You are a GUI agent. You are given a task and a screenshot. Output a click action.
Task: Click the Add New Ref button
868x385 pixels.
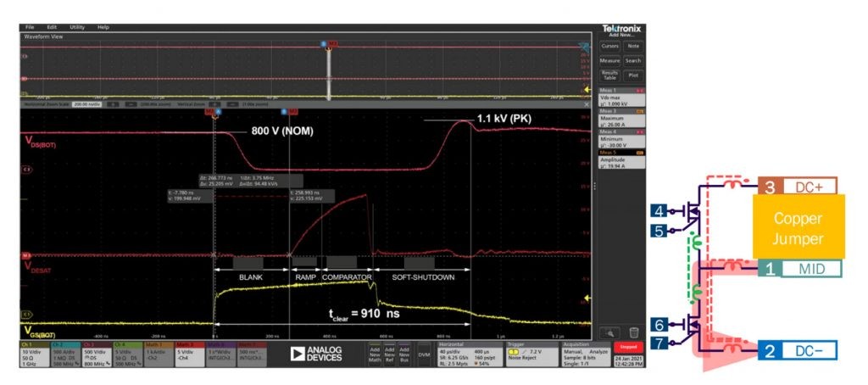(388, 354)
